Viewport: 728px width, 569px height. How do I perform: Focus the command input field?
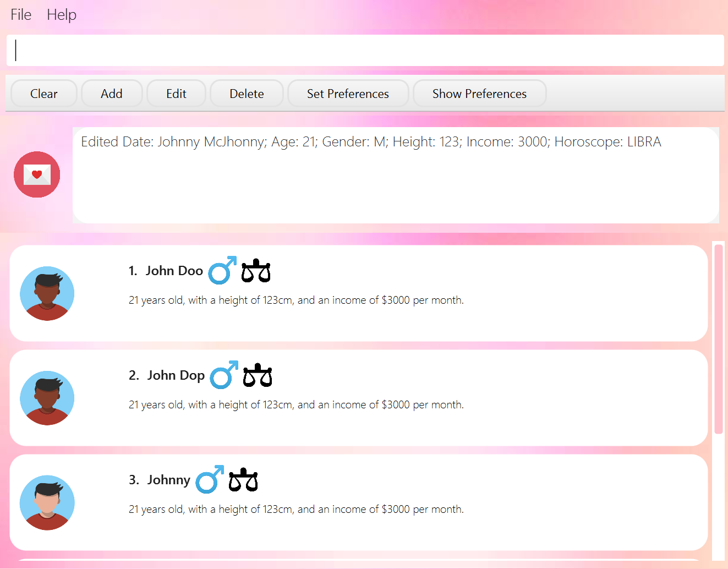pos(365,50)
